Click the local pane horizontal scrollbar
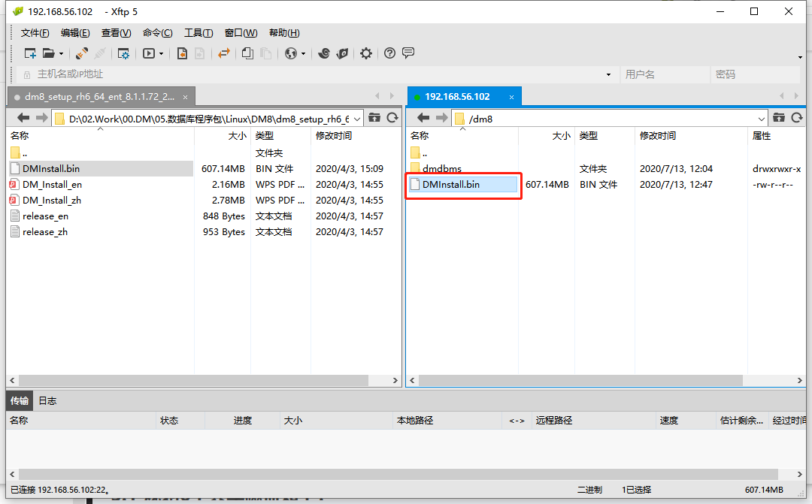The image size is (812, 504). click(194, 380)
